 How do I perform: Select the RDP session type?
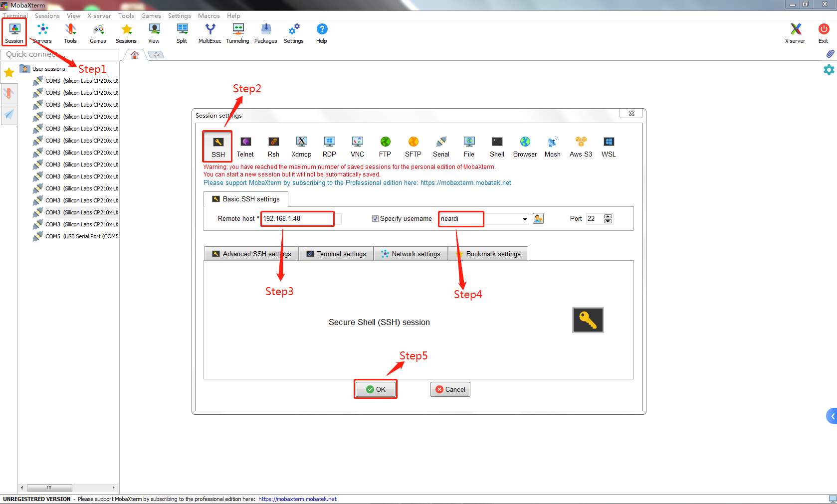[329, 147]
